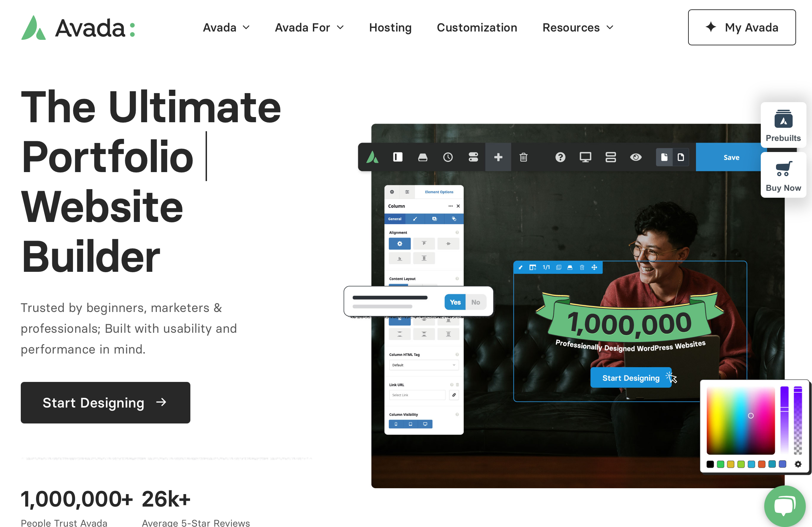Expand the Avada menu dropdown
This screenshot has height=527, width=812.
click(226, 27)
